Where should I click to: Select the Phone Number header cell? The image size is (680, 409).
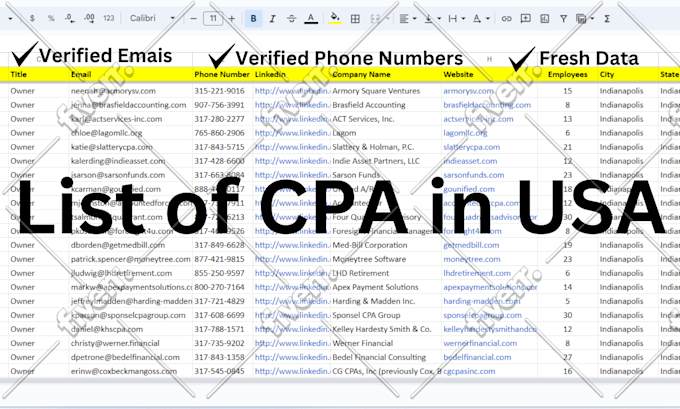(222, 74)
